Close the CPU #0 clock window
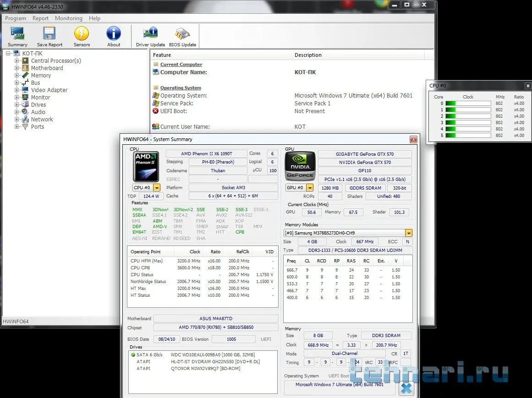The image size is (532, 398). point(528,86)
